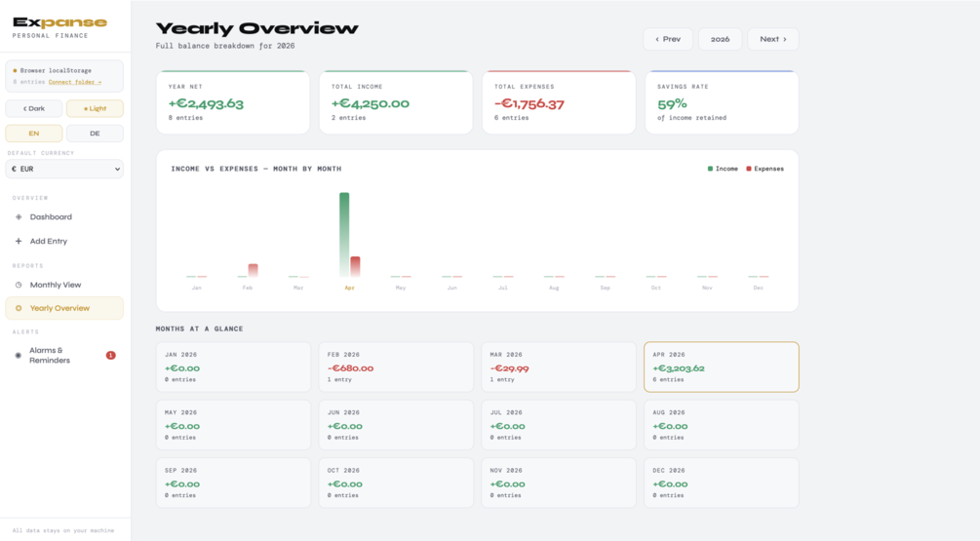Switch to Light theme
The width and height of the screenshot is (980, 541).
tap(95, 108)
